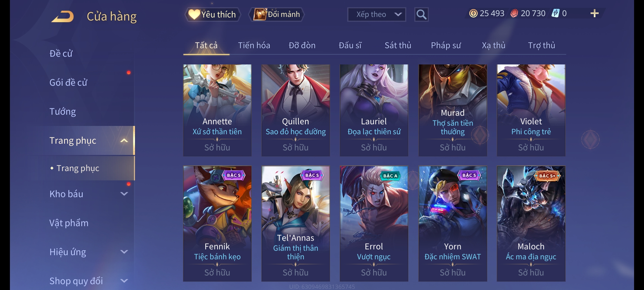
Task: Tap the plus icon to add currency
Action: tap(594, 13)
